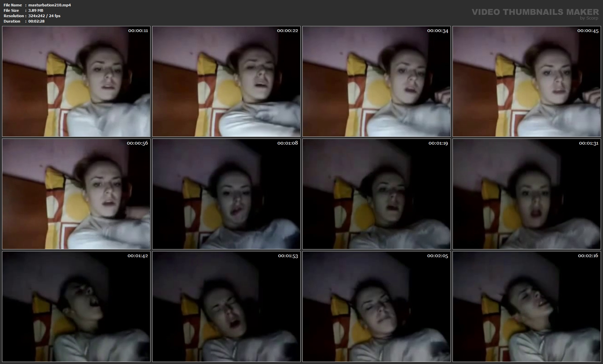Select the 00:02:28 duration value
603x364 pixels.
click(36, 21)
